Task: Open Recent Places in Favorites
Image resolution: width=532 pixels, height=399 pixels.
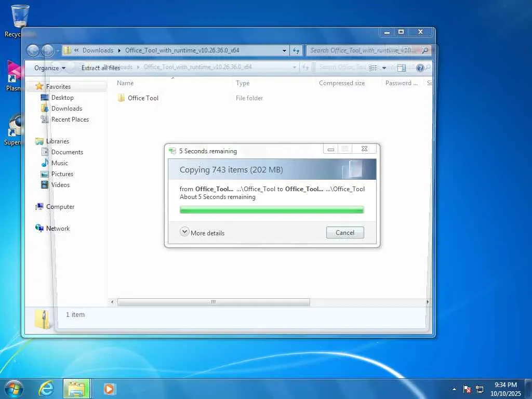Action: [70, 119]
